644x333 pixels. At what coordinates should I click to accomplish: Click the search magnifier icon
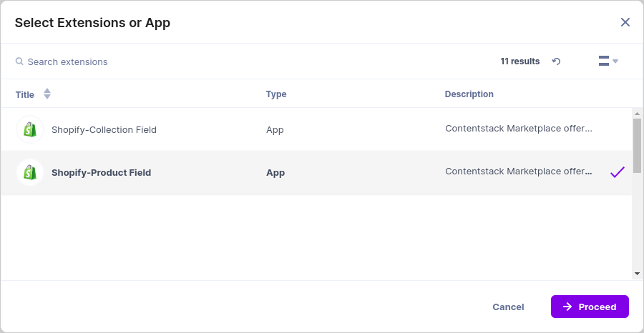19,61
